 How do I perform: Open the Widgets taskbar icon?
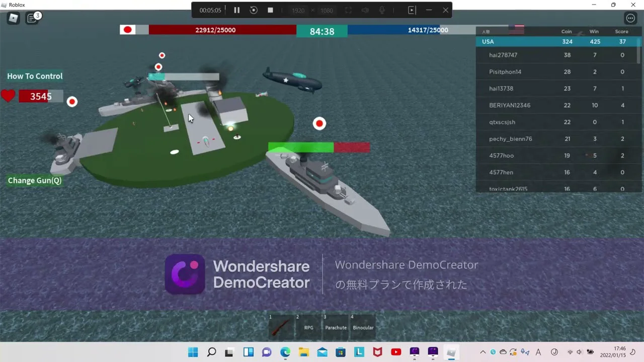pos(249,352)
